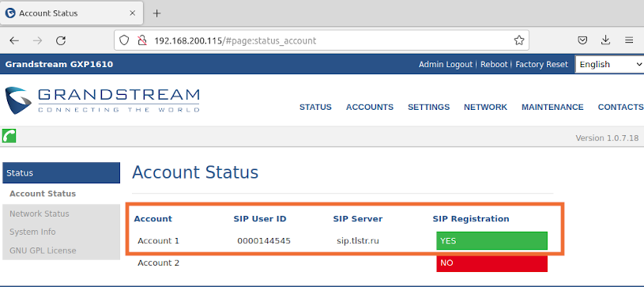
Task: Select the Status sidebar header
Action: [x=61, y=172]
